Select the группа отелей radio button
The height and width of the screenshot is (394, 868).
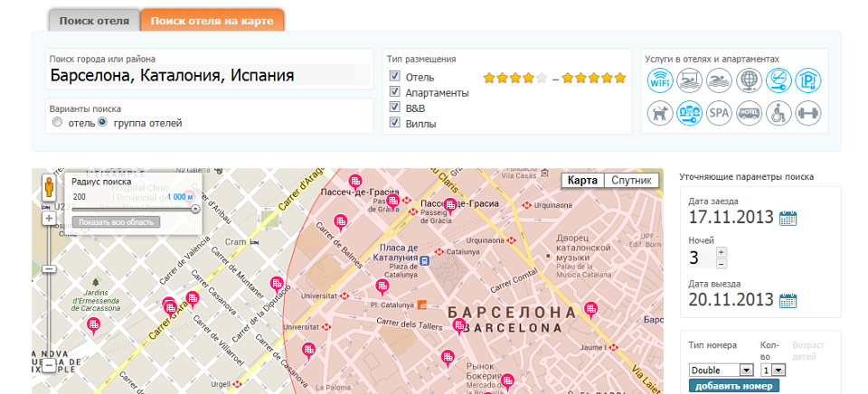click(x=102, y=123)
